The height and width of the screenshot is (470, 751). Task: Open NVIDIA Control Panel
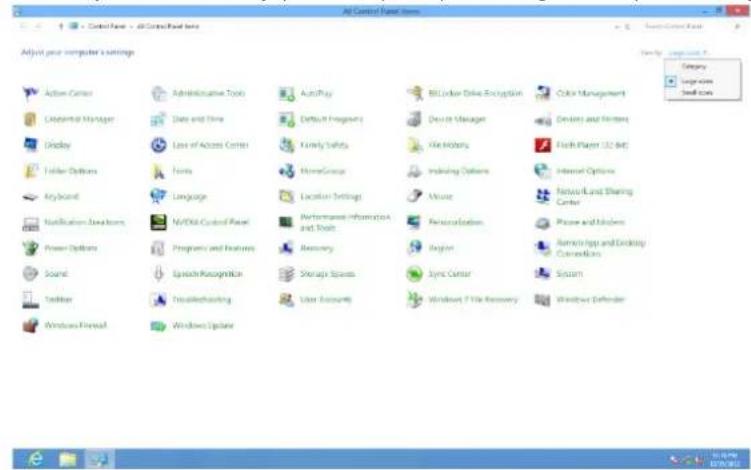pos(200,222)
